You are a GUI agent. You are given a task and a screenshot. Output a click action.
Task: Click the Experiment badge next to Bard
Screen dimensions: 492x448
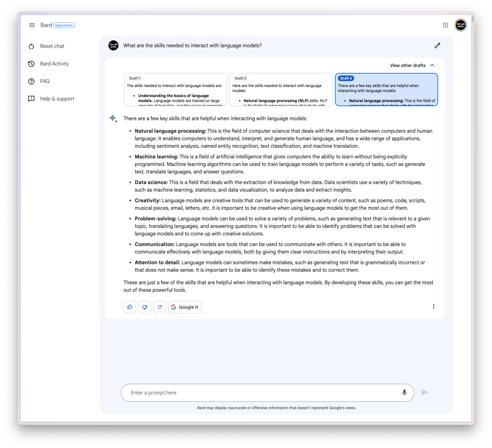click(x=64, y=25)
